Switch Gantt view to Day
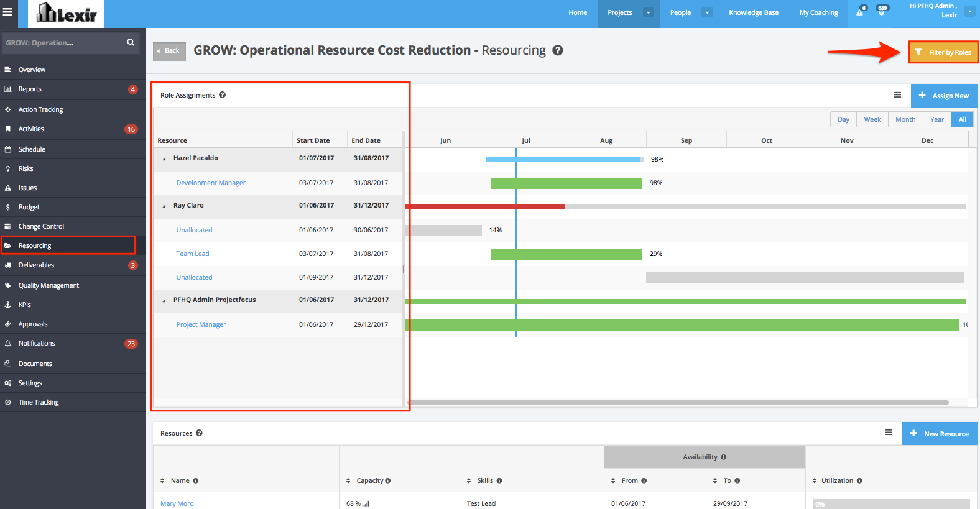The height and width of the screenshot is (509, 980). [843, 119]
